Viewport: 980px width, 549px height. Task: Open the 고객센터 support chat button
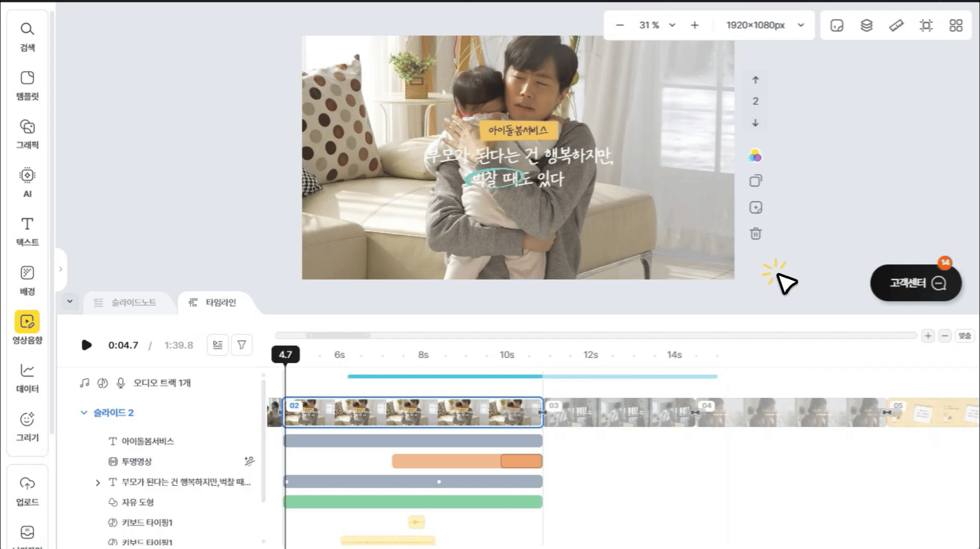click(915, 283)
